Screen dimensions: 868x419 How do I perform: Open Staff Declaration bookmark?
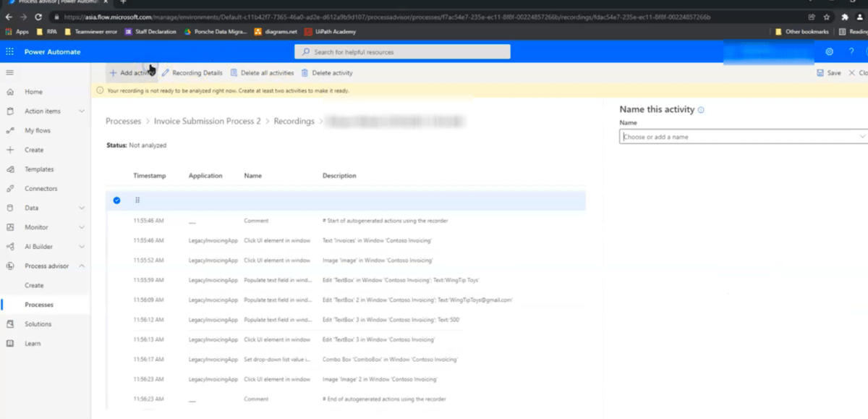click(150, 31)
